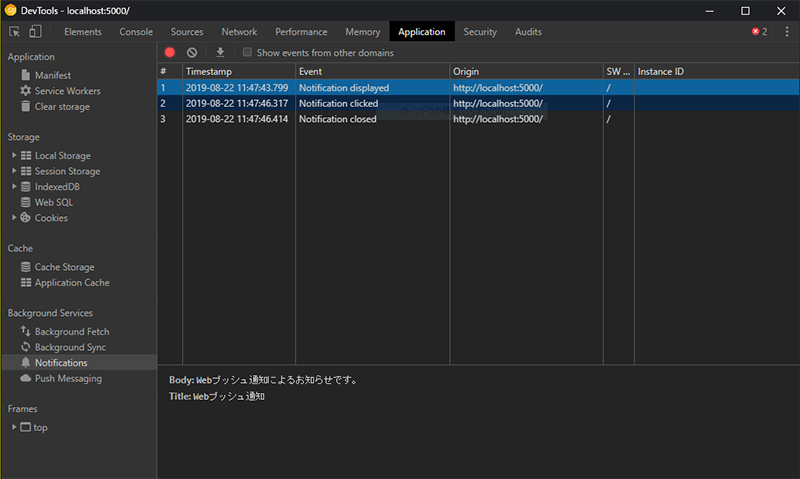The width and height of the screenshot is (800, 479).
Task: Expand the Cookies tree item
Action: coord(14,218)
